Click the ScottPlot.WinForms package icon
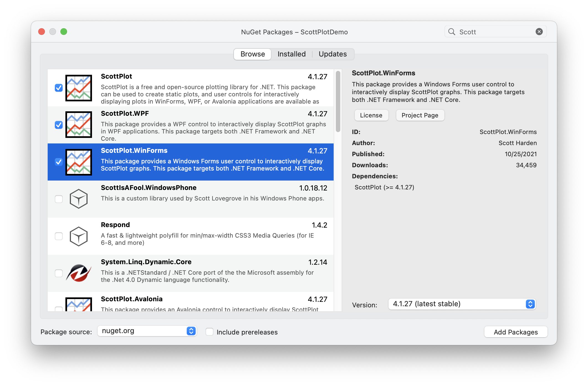588x386 pixels. pos(79,162)
